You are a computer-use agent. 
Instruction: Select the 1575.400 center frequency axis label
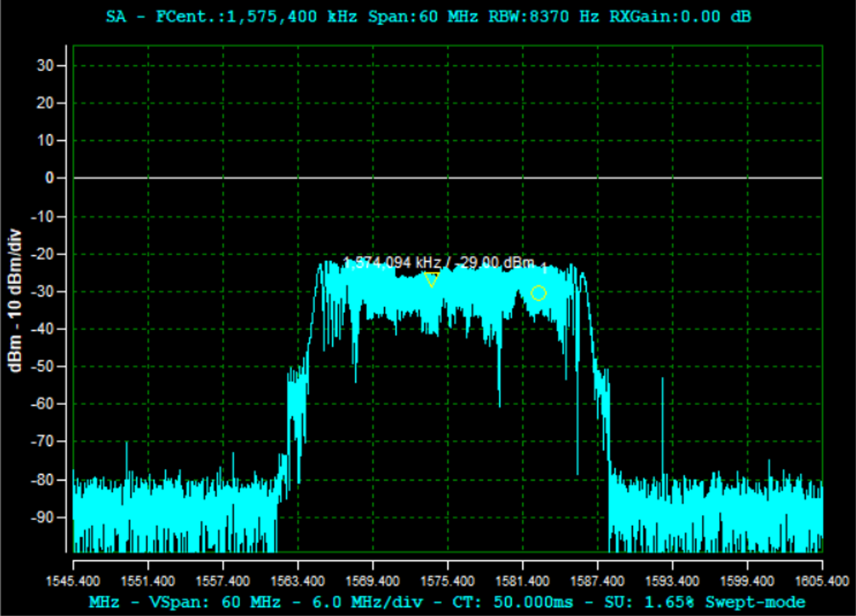click(x=447, y=581)
